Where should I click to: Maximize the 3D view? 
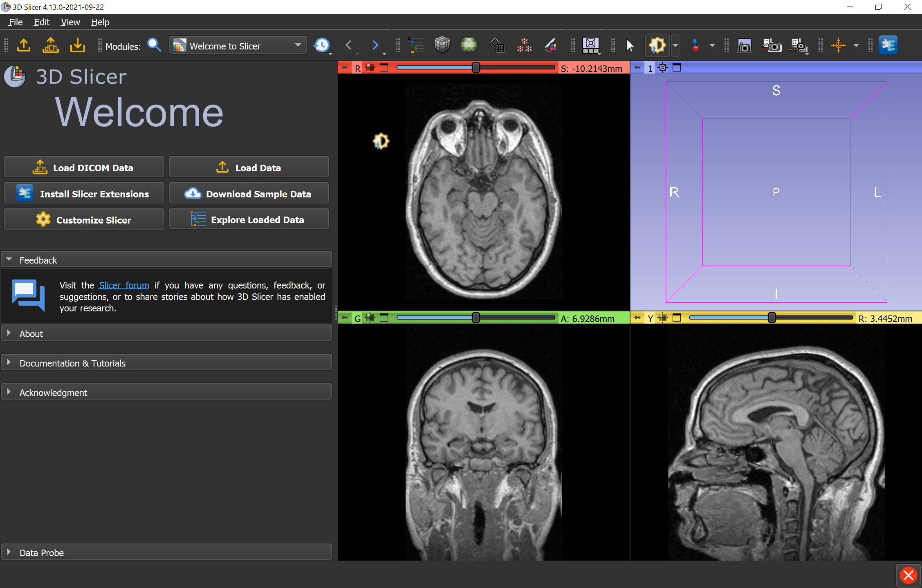tap(677, 68)
